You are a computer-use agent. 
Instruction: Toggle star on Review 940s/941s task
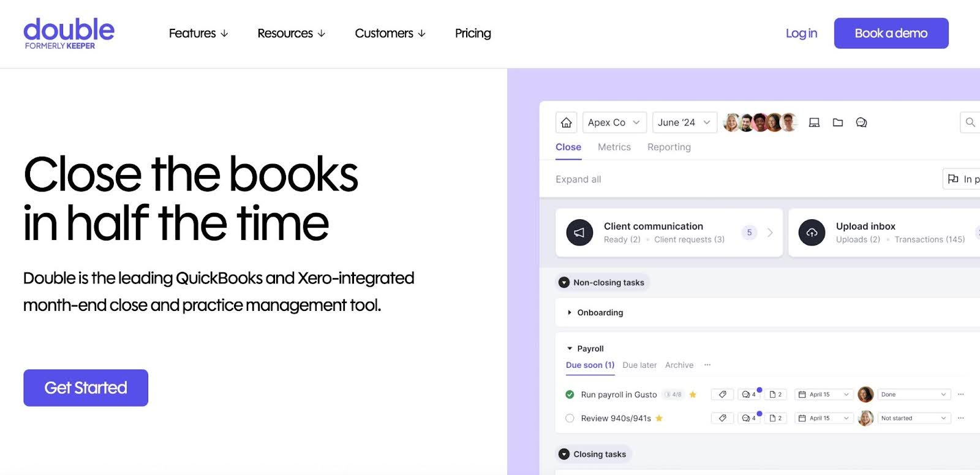[x=659, y=418]
